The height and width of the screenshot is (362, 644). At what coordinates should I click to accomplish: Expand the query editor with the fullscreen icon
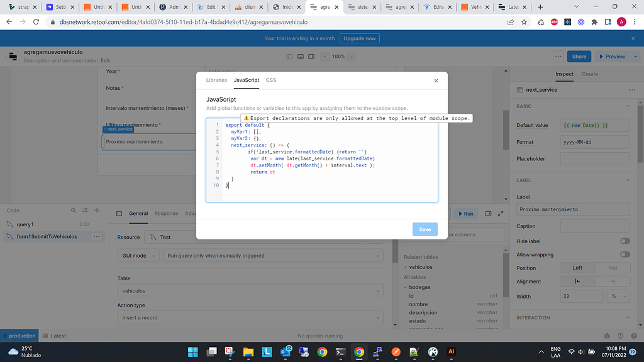[x=501, y=213]
